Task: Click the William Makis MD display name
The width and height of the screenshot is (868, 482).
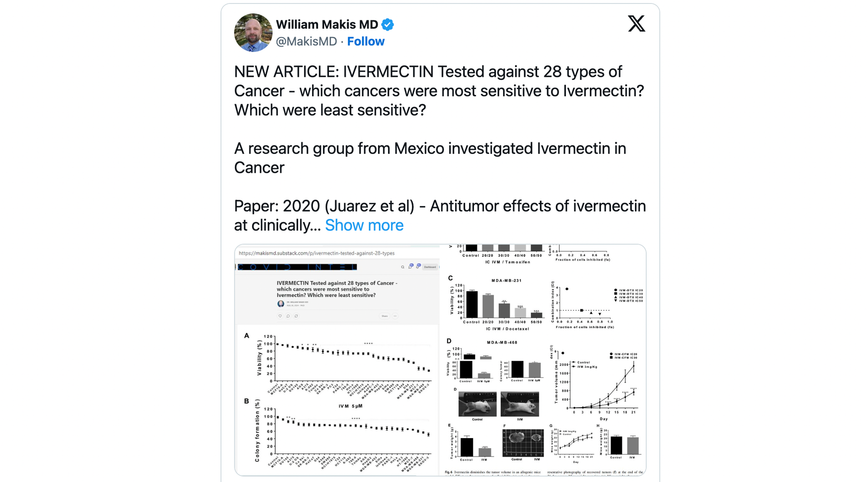Action: coord(327,25)
